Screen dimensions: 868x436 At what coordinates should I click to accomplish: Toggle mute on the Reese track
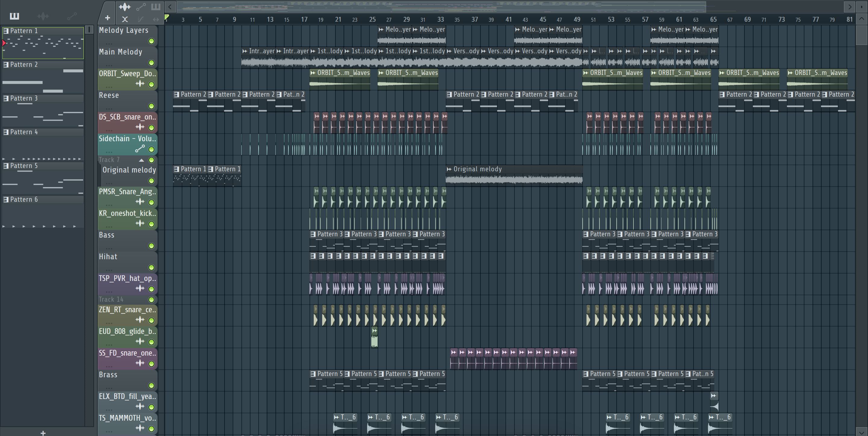[152, 106]
